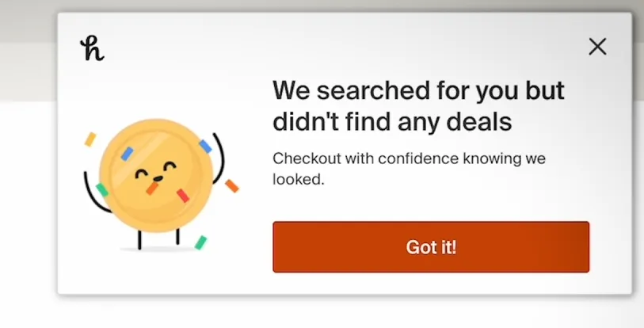Click the coin mascot's smiling face
Screen dimensions: 644x328
pyautogui.click(x=154, y=172)
